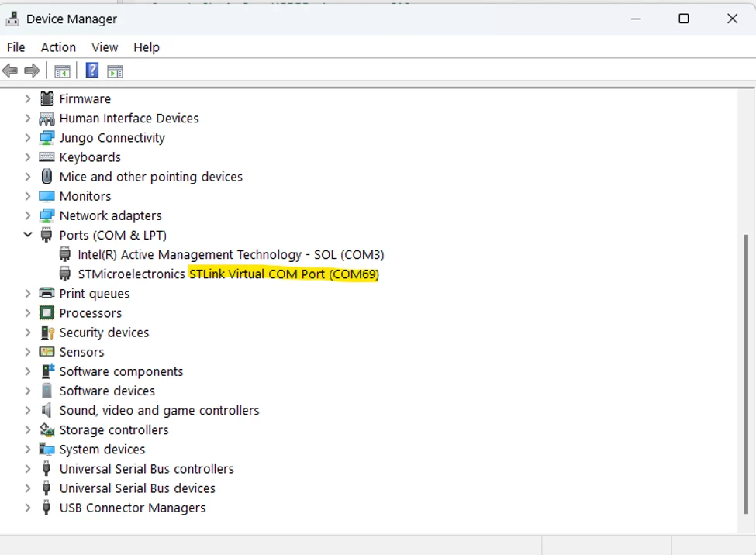Select STMicroelectronics STLink Virtual COM Port (COM69)

pos(229,274)
